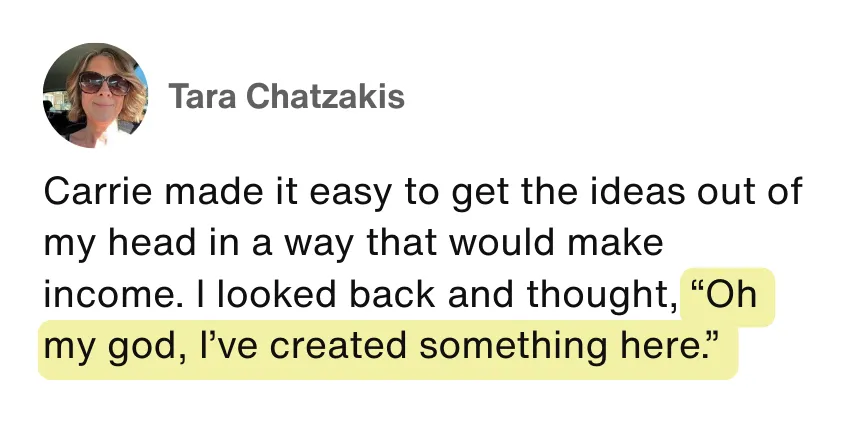This screenshot has height=425, width=850.
Task: Click the highlighted phrase "my god"
Action: pyautogui.click(x=115, y=348)
